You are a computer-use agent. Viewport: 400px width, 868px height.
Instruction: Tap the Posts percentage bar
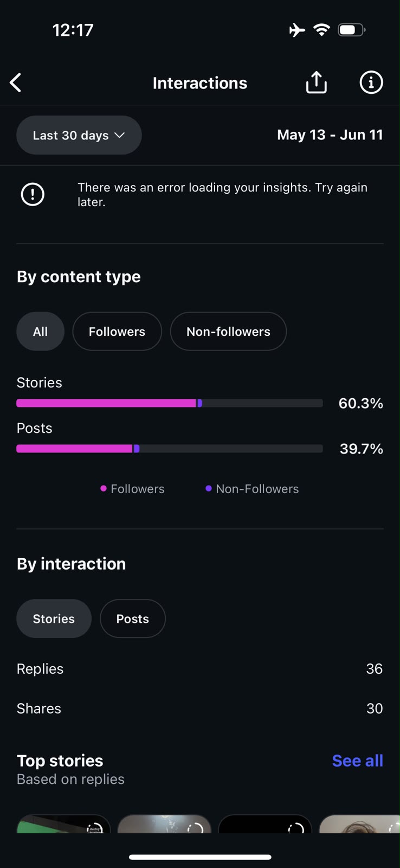tap(170, 449)
